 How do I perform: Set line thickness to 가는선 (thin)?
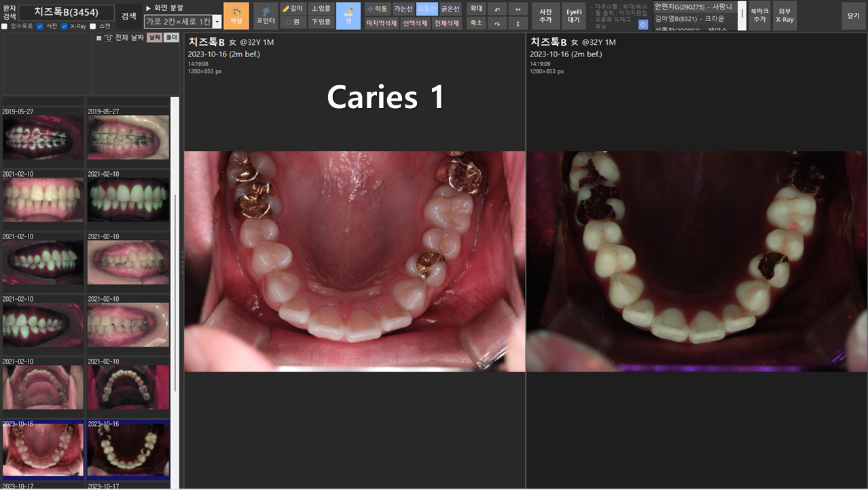pos(403,9)
